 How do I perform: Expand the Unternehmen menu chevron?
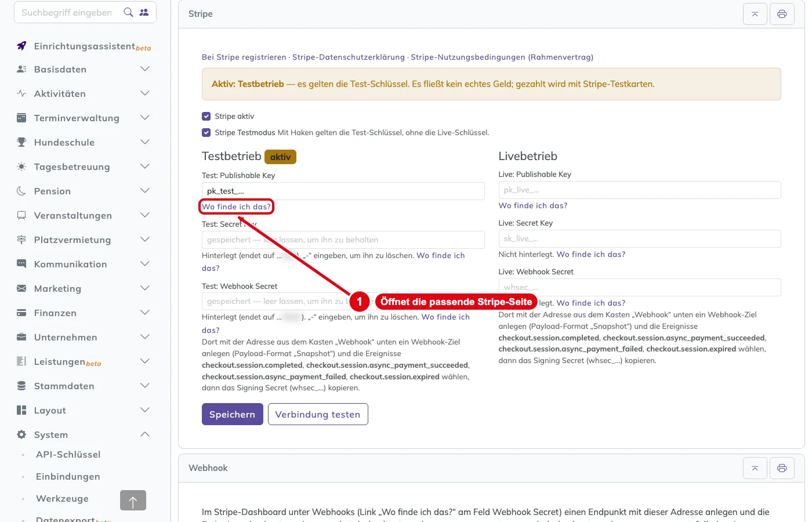(x=145, y=337)
